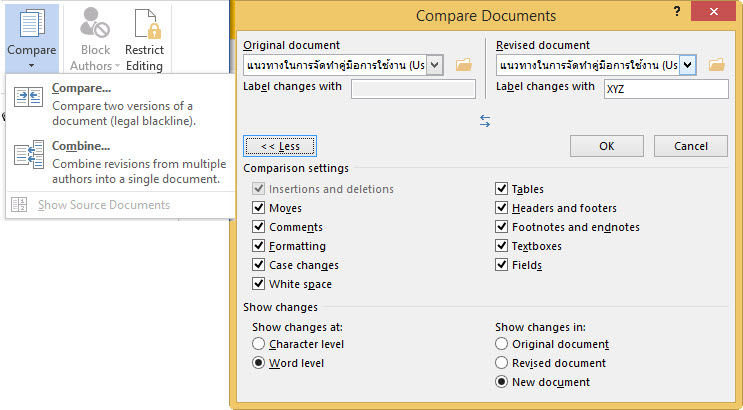Select Combine... menu option

(80, 146)
